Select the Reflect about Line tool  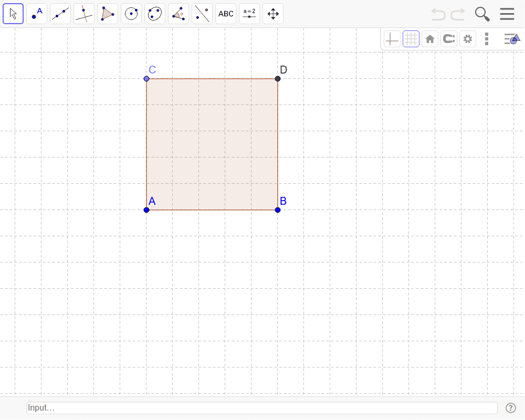click(202, 14)
